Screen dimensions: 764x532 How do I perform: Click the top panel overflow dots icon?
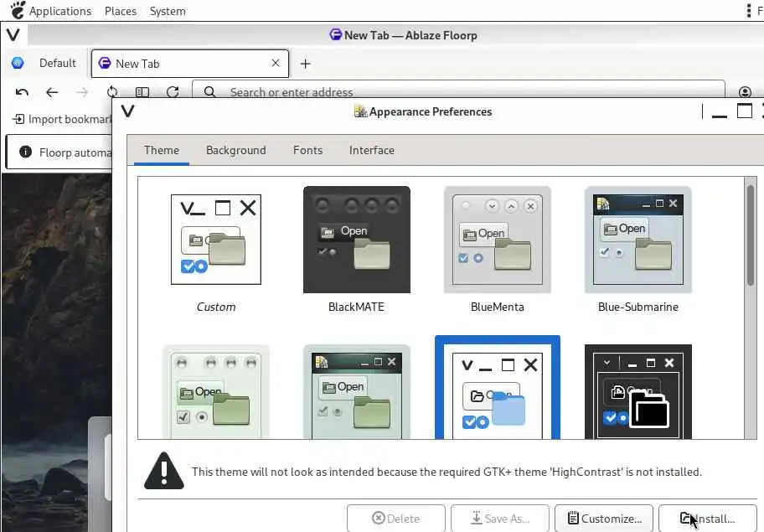[x=749, y=11]
